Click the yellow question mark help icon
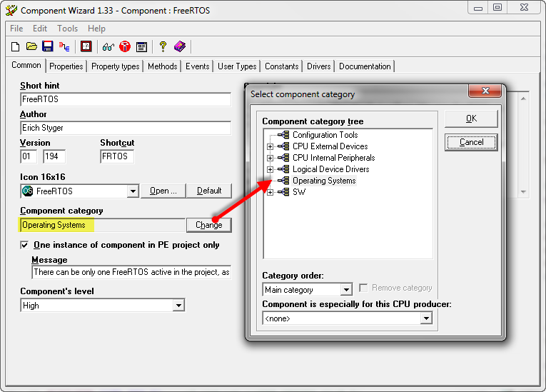This screenshot has width=546, height=392. 163,46
